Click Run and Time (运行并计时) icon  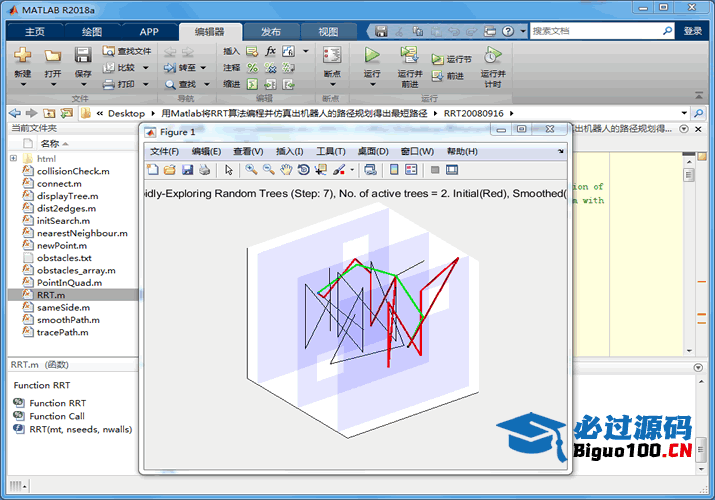coord(492,55)
